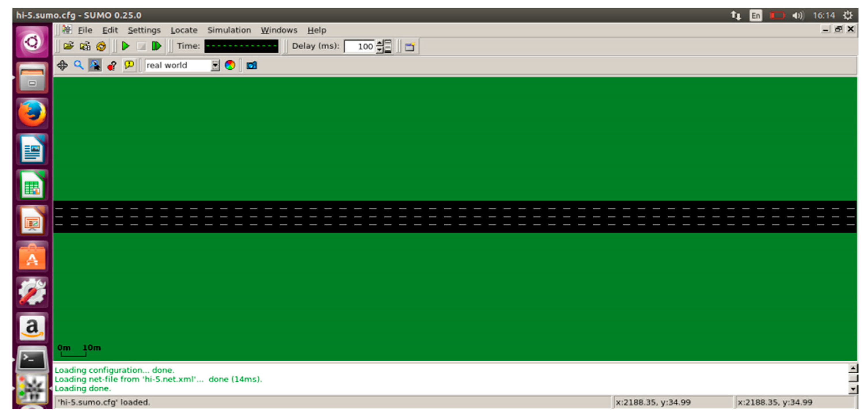Recenter the network view

(63, 65)
